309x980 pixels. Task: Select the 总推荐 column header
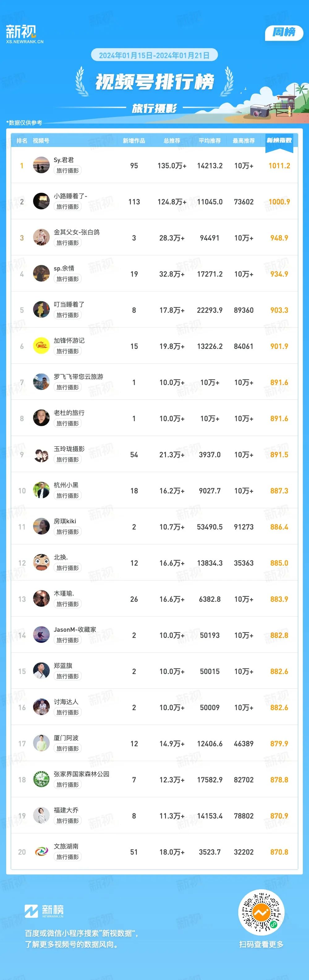[x=172, y=141]
